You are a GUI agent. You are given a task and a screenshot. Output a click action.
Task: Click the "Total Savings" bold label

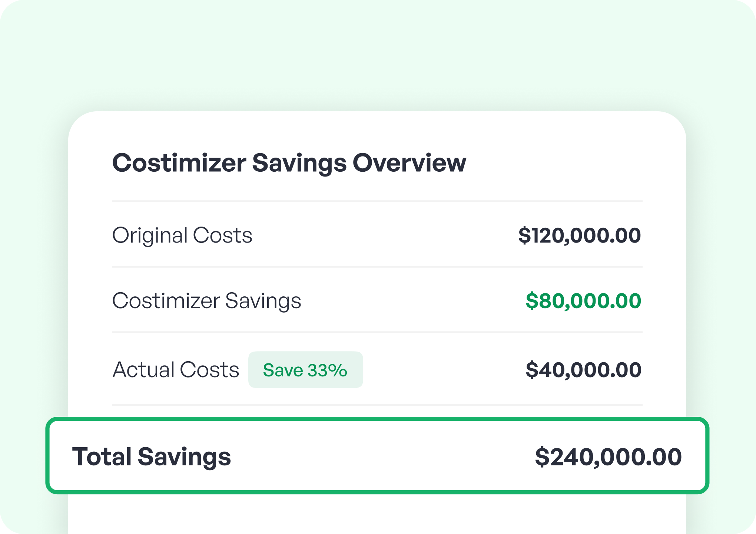coord(152,456)
